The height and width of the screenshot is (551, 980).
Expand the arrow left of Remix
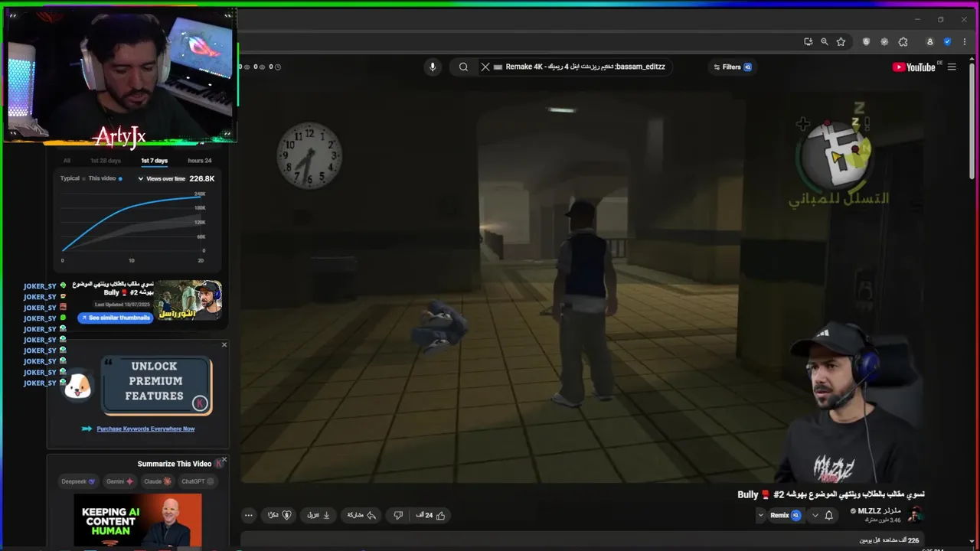[760, 515]
